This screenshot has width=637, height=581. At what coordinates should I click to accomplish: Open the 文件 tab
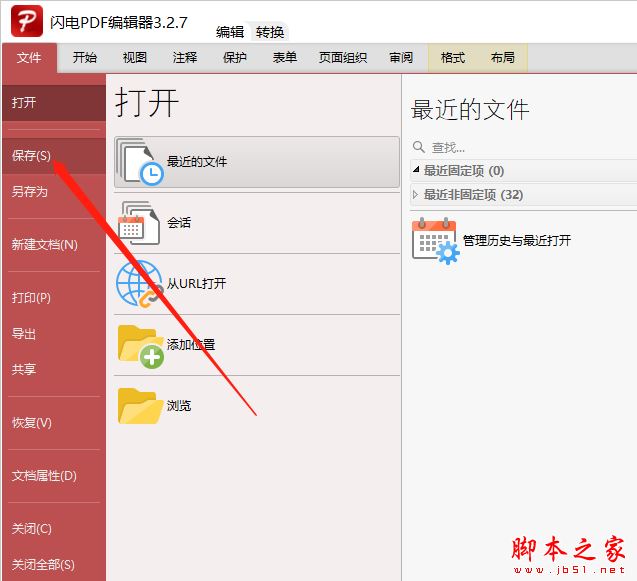pyautogui.click(x=29, y=58)
